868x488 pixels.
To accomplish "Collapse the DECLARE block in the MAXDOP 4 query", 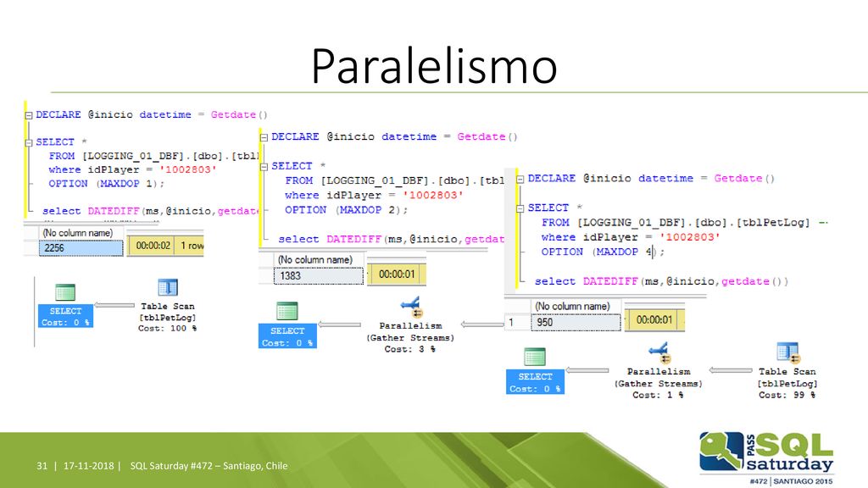I will 520,180.
